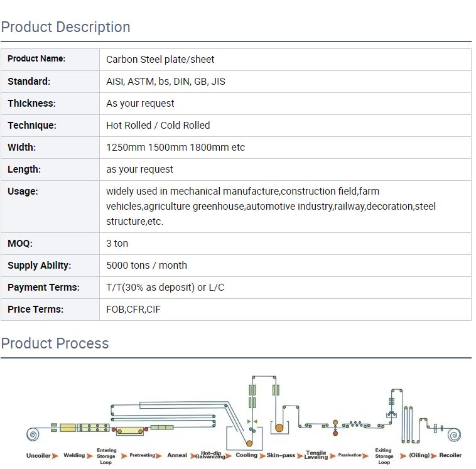Select the Passivation step label
Image resolution: width=476 pixels, height=469 pixels.
tap(350, 455)
